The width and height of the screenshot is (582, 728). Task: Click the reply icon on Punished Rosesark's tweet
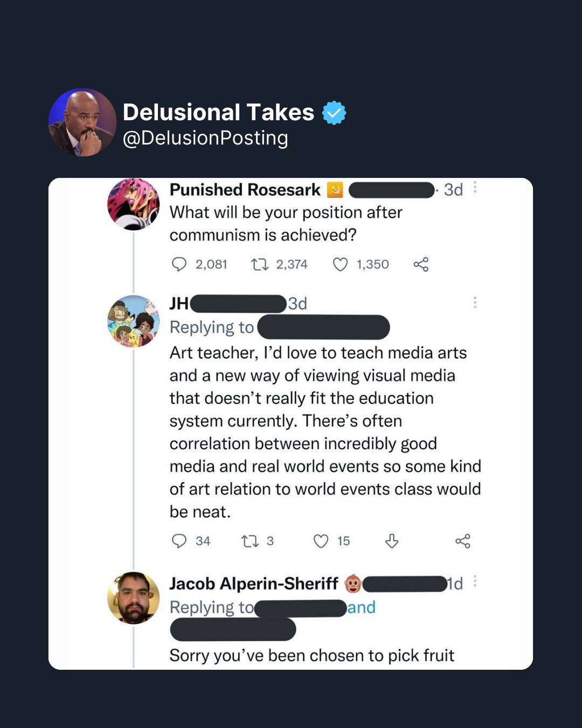click(179, 264)
